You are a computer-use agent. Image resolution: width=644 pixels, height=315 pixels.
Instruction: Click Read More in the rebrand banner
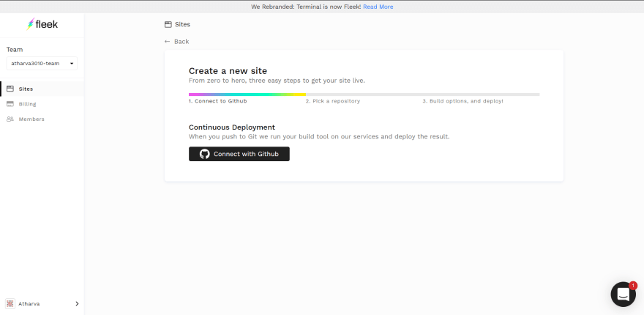(x=378, y=7)
